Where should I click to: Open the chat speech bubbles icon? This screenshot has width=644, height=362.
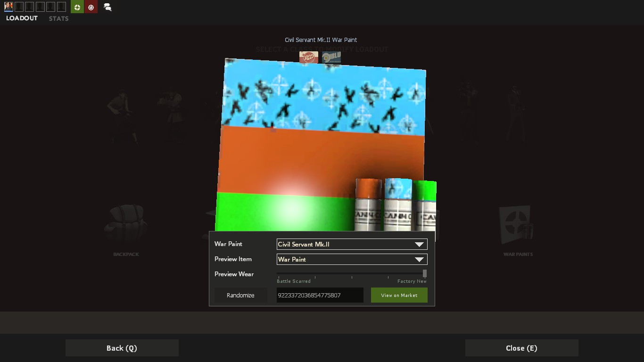[107, 7]
